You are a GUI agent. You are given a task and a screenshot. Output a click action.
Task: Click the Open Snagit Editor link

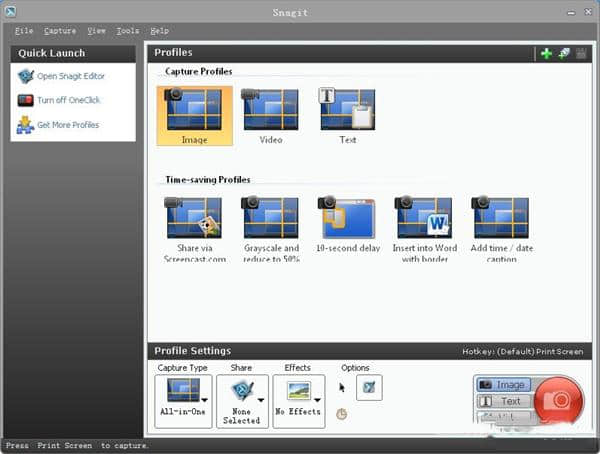pyautogui.click(x=70, y=76)
